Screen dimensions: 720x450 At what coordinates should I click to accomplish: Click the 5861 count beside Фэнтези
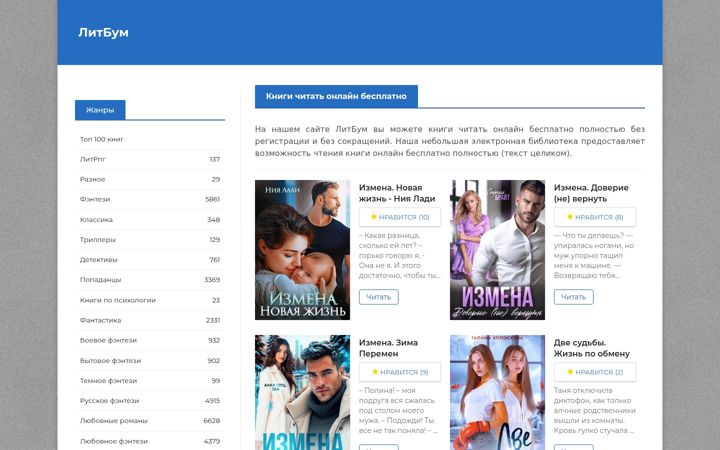(213, 199)
